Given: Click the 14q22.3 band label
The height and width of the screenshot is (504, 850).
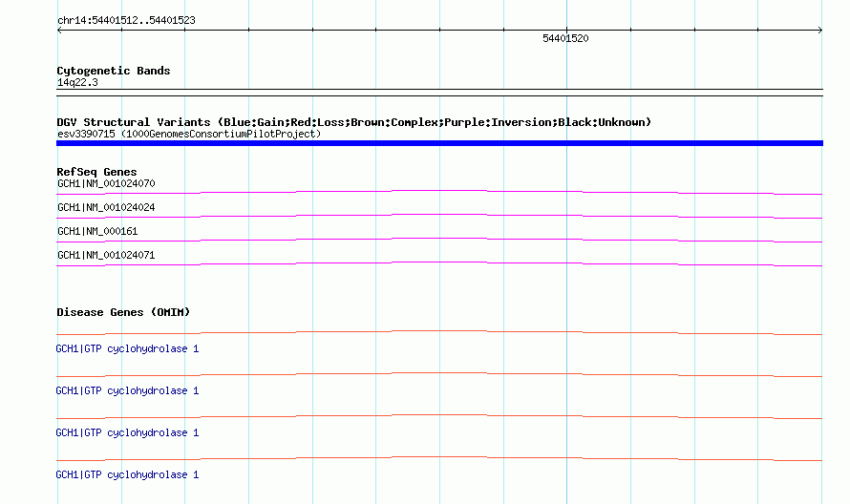Looking at the screenshot, I should click(77, 82).
